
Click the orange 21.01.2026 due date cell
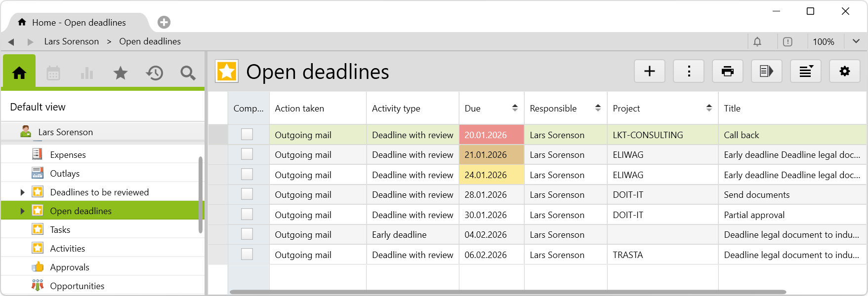tap(492, 154)
